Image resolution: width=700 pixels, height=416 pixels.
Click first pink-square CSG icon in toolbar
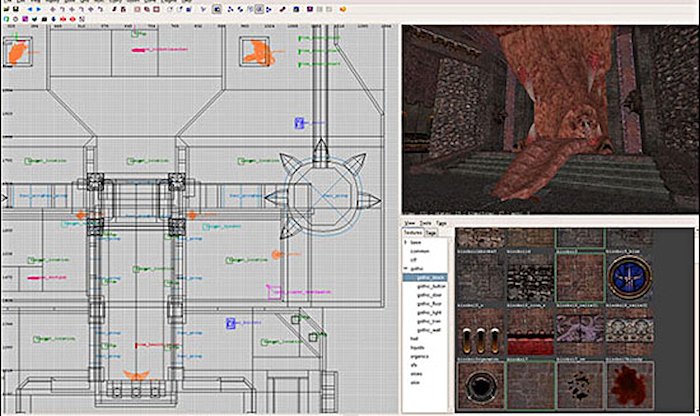pos(138,9)
